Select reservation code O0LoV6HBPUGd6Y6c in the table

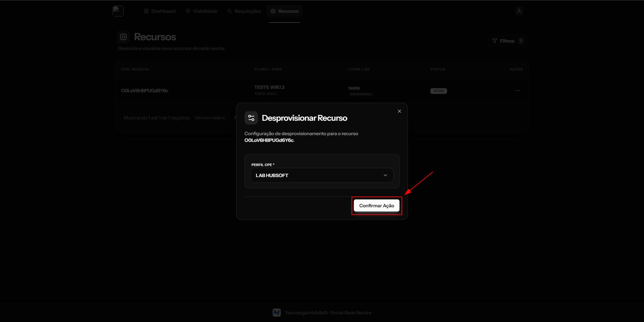click(145, 91)
